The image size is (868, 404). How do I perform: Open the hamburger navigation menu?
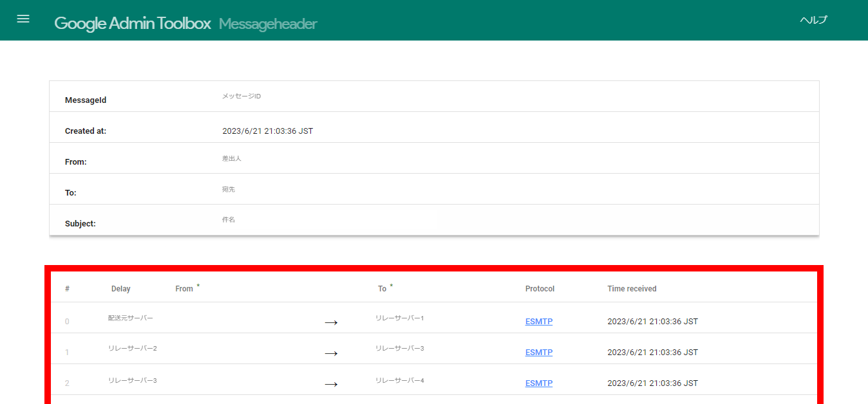point(23,19)
